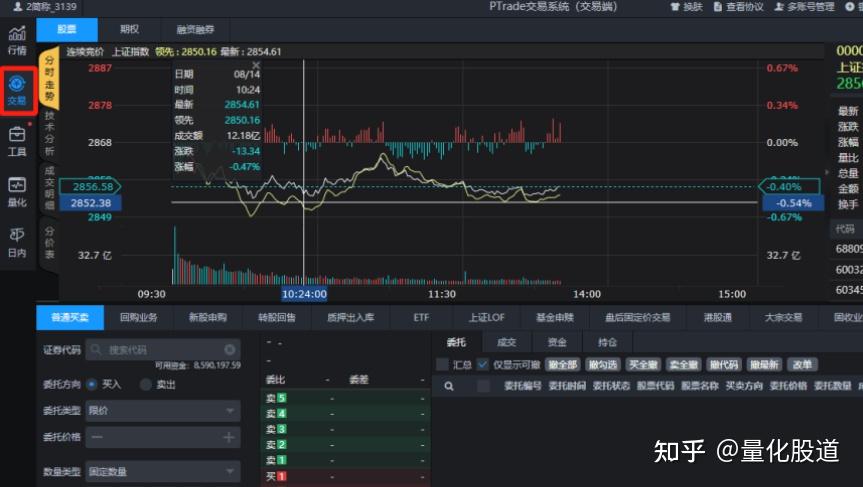Switch to the 资金 funds tab
The height and width of the screenshot is (487, 863).
point(557,342)
